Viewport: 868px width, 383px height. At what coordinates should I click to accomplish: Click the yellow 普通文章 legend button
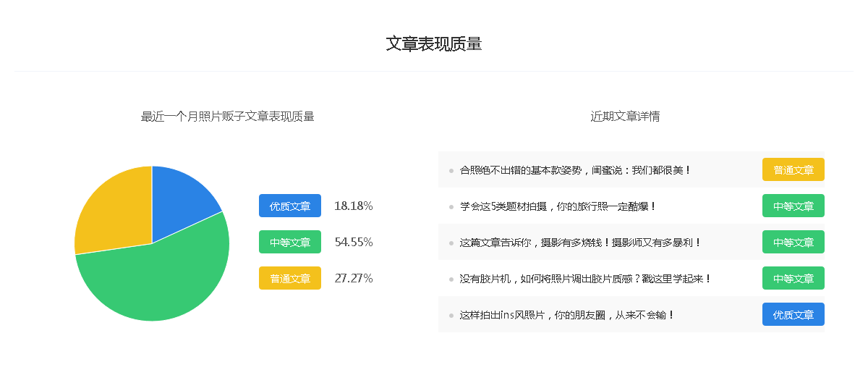pyautogui.click(x=289, y=279)
